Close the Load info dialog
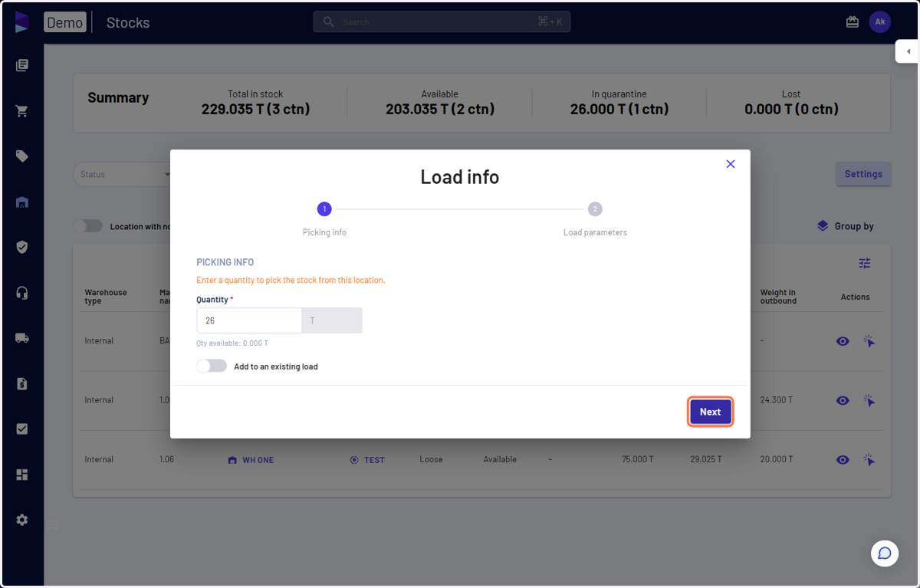 pos(731,164)
